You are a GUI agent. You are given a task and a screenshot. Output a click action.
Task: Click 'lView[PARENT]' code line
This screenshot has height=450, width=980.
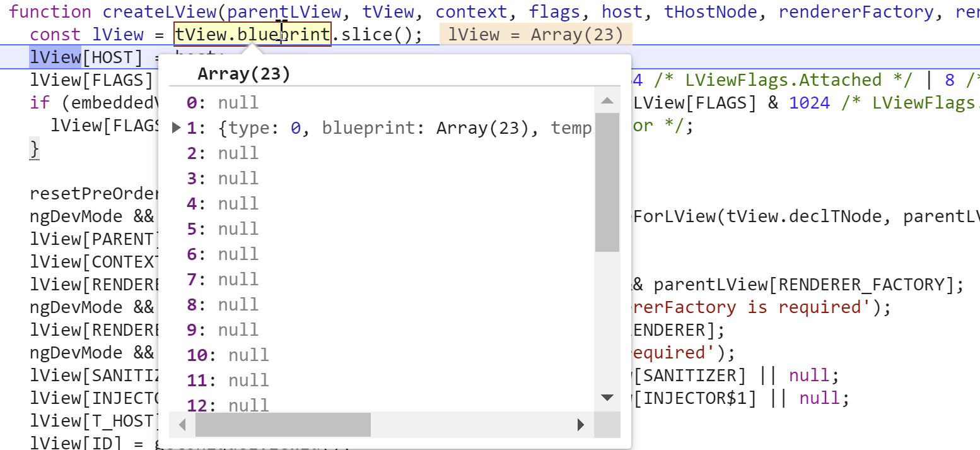point(93,239)
